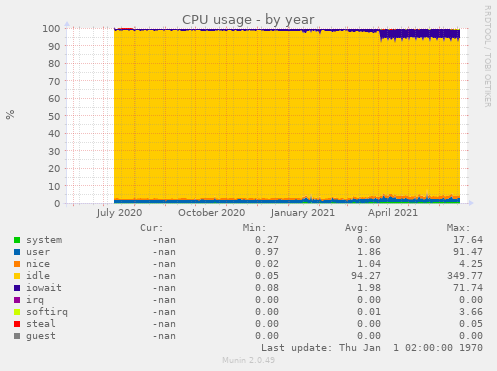Image resolution: width=497 pixels, height=371 pixels.
Task: Click user average value 1.86
Action: (x=369, y=252)
